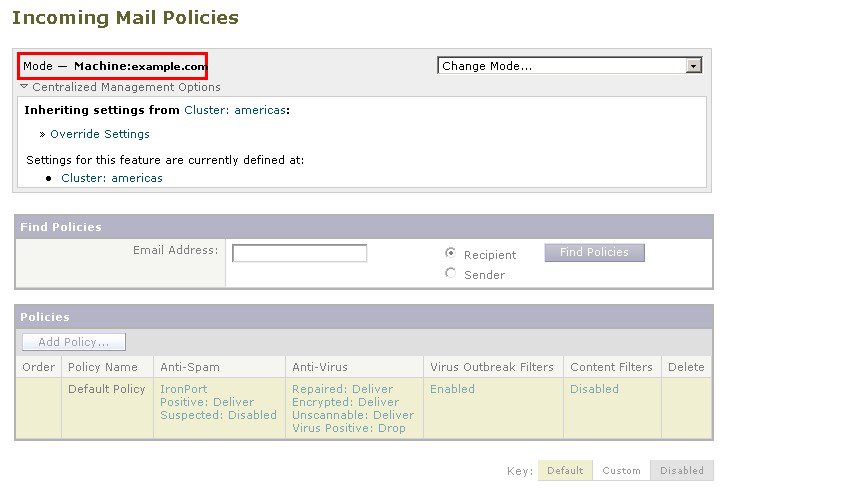Click the Change Mode dropdown arrow

click(693, 66)
